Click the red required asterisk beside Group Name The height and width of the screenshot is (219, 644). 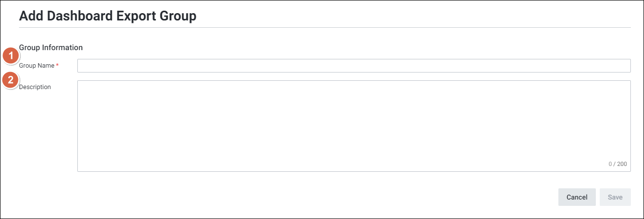tap(57, 66)
